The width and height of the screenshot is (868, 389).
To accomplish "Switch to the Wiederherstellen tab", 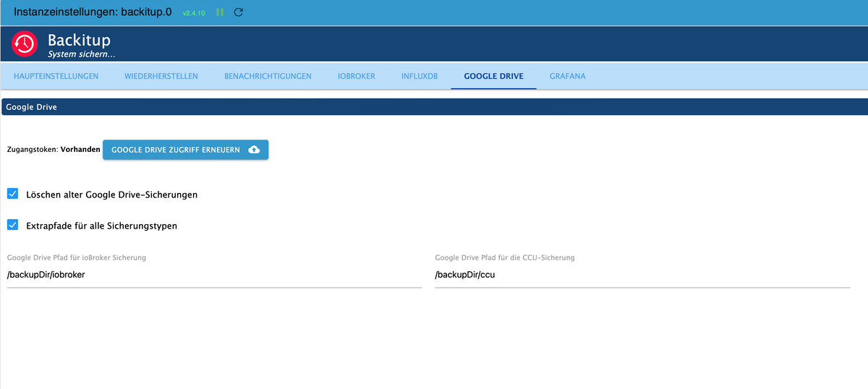I will coord(161,76).
